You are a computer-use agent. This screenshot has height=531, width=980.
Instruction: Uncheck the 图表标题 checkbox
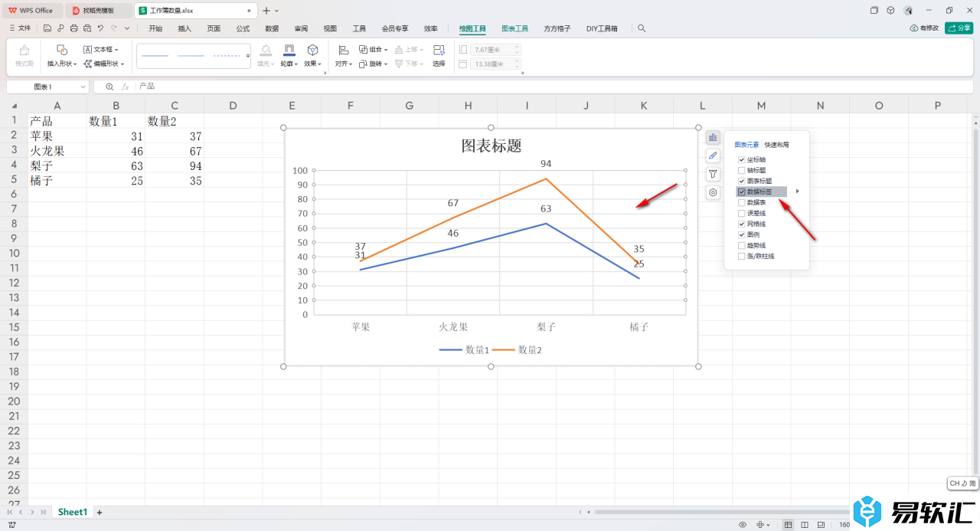pos(741,181)
